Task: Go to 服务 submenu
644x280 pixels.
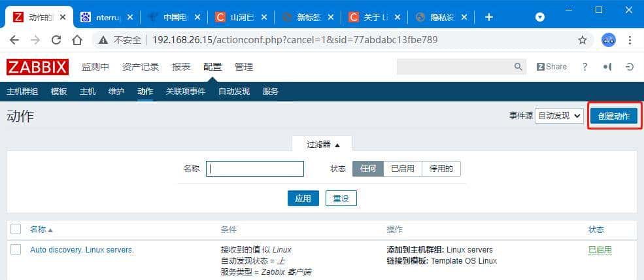Action: pos(270,92)
